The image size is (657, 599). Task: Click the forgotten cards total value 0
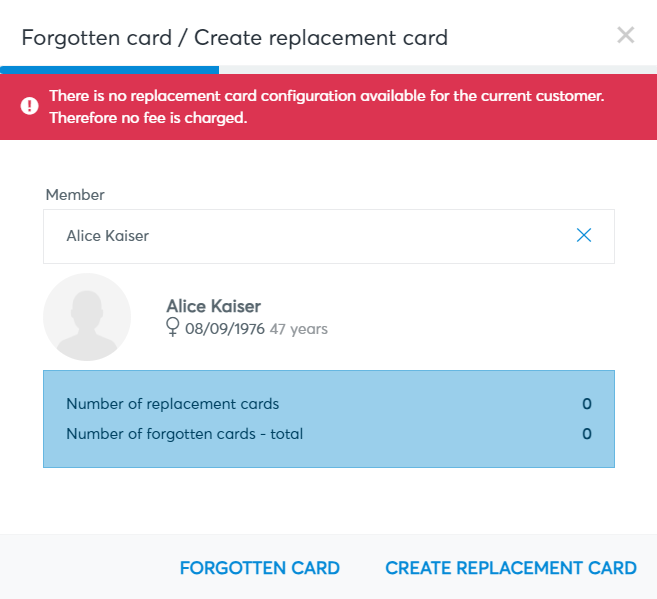tap(587, 434)
